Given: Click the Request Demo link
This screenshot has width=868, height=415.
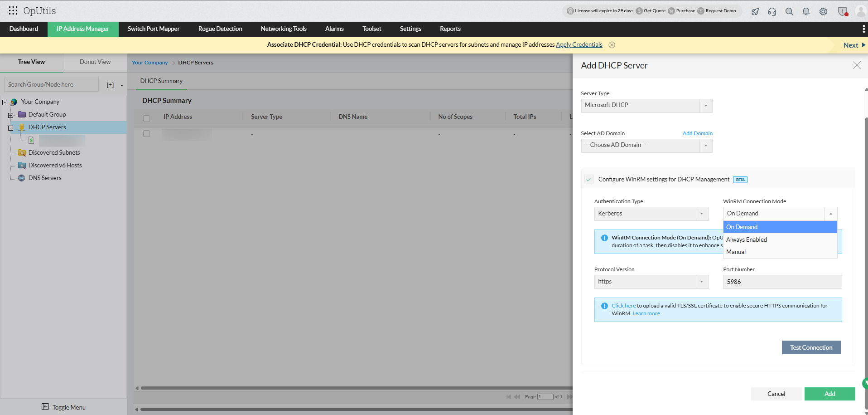Looking at the screenshot, I should coord(717,11).
